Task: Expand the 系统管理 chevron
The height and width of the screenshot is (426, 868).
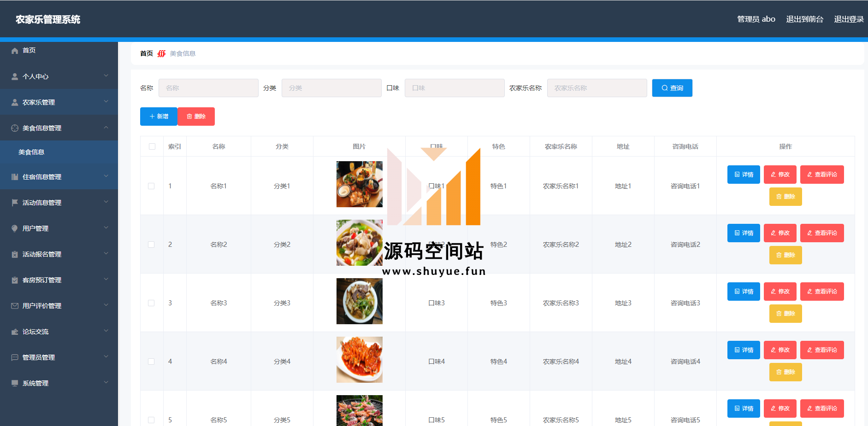Action: (106, 382)
